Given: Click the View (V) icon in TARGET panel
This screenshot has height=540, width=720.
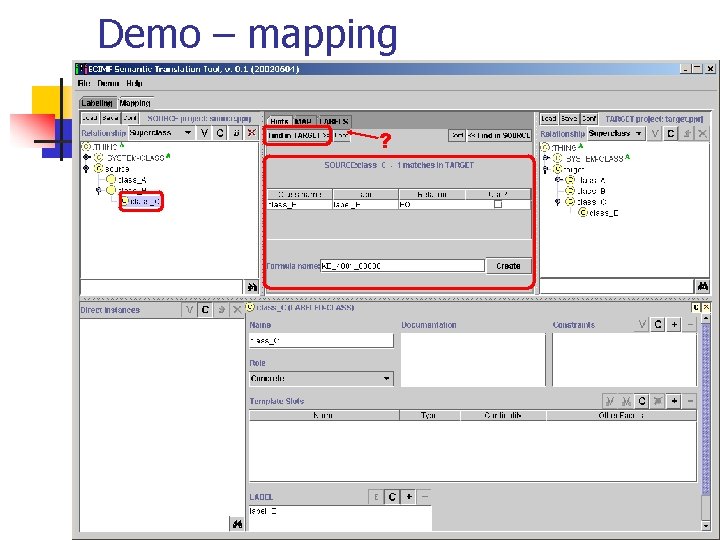Looking at the screenshot, I should click(x=655, y=134).
